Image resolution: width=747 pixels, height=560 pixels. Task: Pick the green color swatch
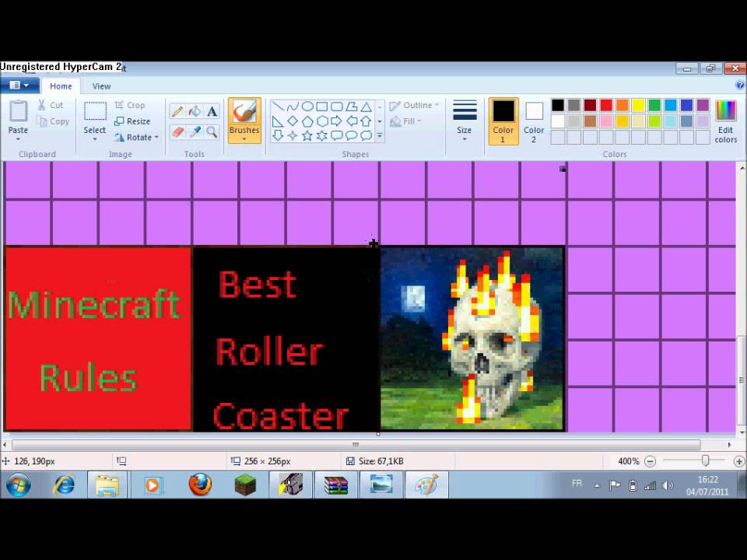pos(654,105)
